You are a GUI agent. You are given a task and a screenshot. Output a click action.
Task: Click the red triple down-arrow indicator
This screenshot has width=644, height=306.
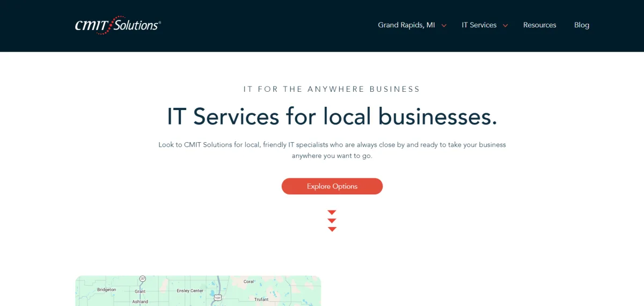[332, 221]
